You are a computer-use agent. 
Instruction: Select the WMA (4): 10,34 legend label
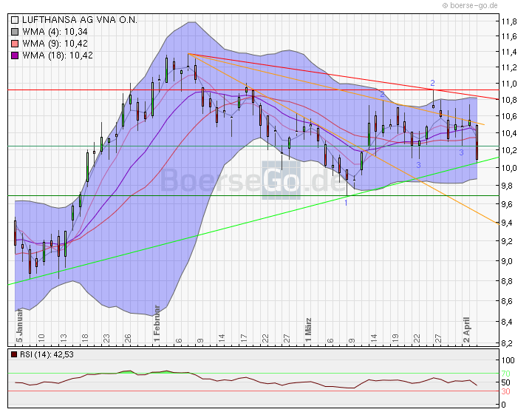point(55,32)
